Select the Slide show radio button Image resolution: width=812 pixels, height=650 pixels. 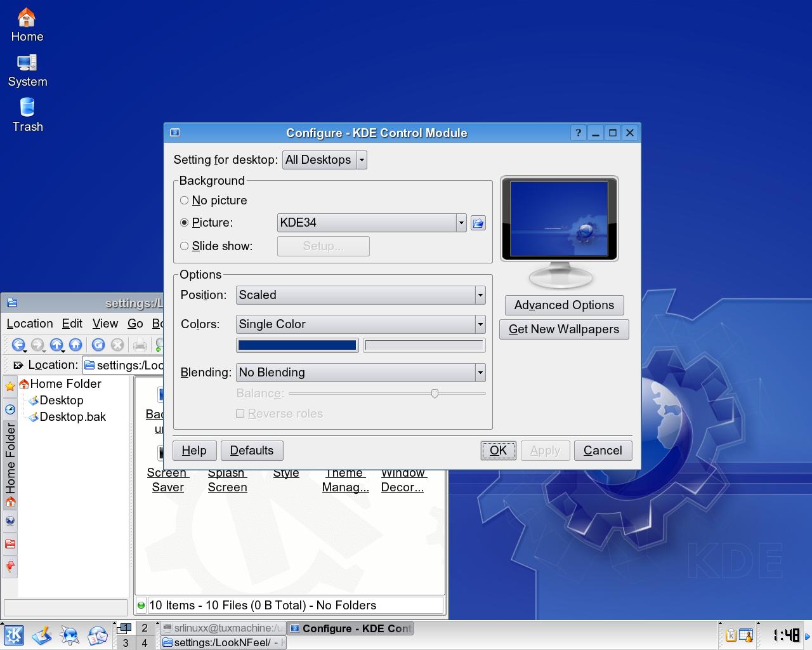185,246
